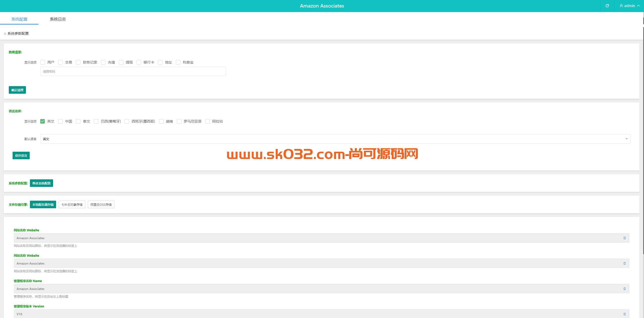Check the 提现 checkbox
This screenshot has height=318, width=644.
click(121, 62)
